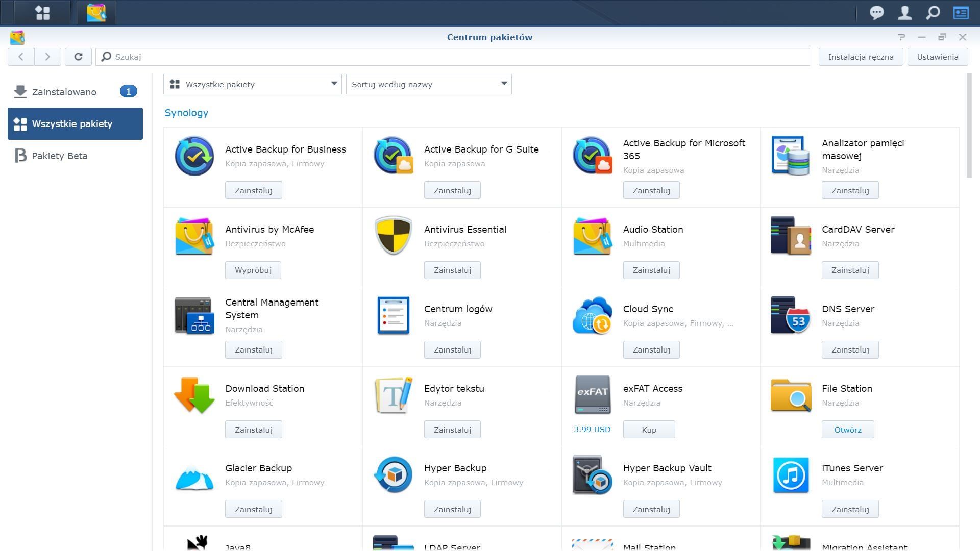
Task: Select Package Center taskbar icon
Action: (x=96, y=13)
